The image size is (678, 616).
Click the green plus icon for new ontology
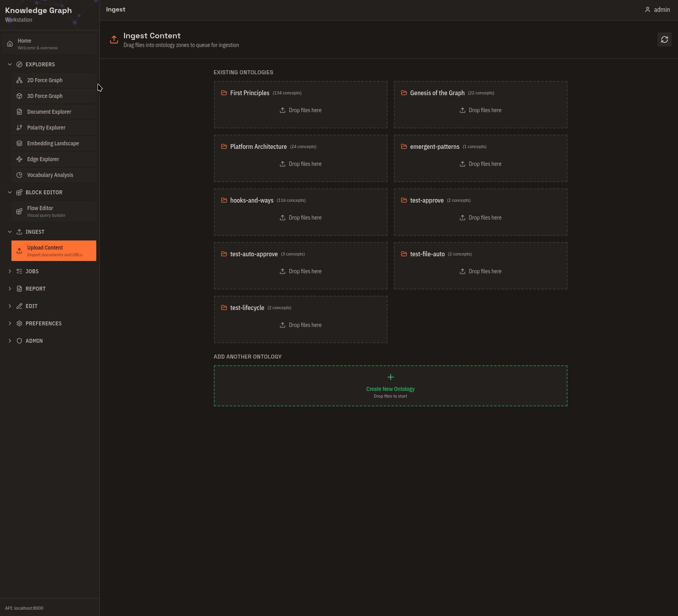tap(390, 377)
